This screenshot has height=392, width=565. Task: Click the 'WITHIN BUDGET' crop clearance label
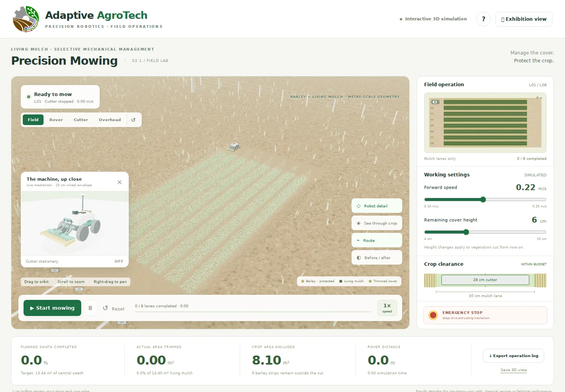point(534,264)
